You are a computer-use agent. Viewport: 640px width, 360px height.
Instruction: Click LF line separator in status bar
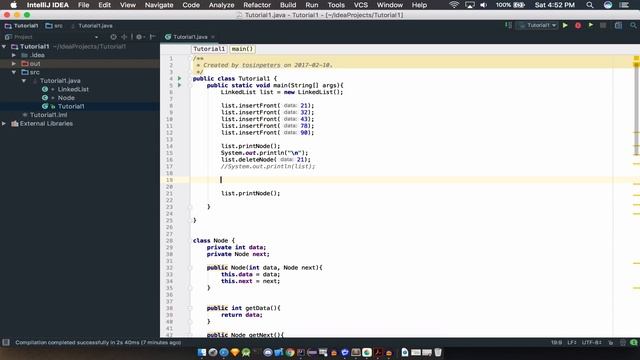click(571, 342)
